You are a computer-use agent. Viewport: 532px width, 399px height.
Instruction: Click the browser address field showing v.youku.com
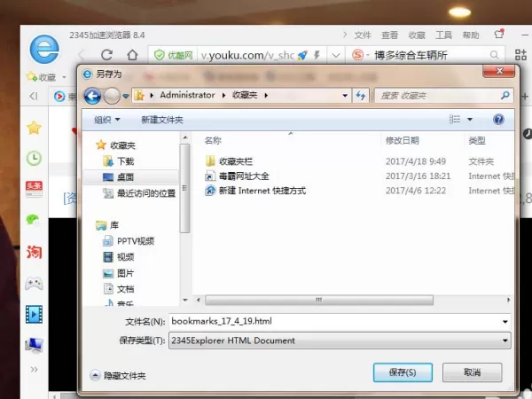(x=247, y=55)
